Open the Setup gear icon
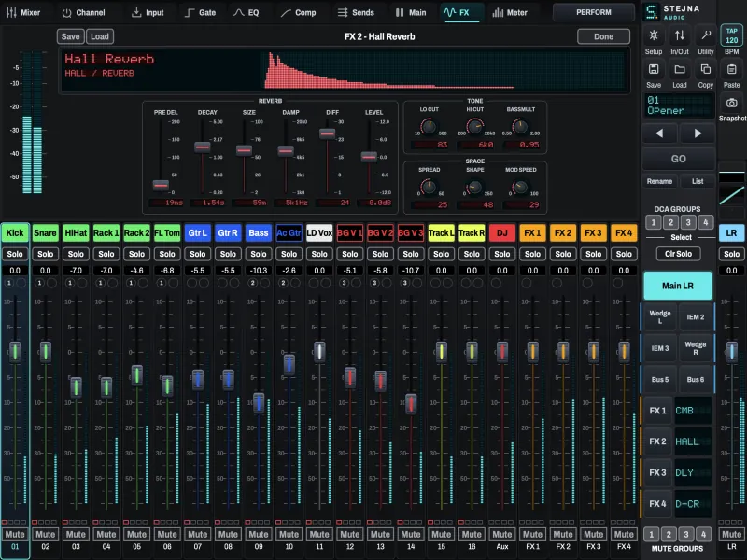 [x=654, y=35]
